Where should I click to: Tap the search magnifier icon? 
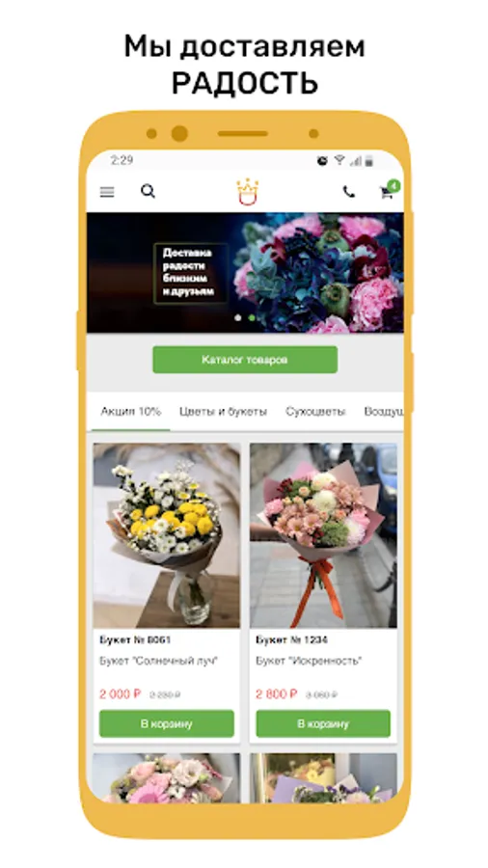click(148, 192)
